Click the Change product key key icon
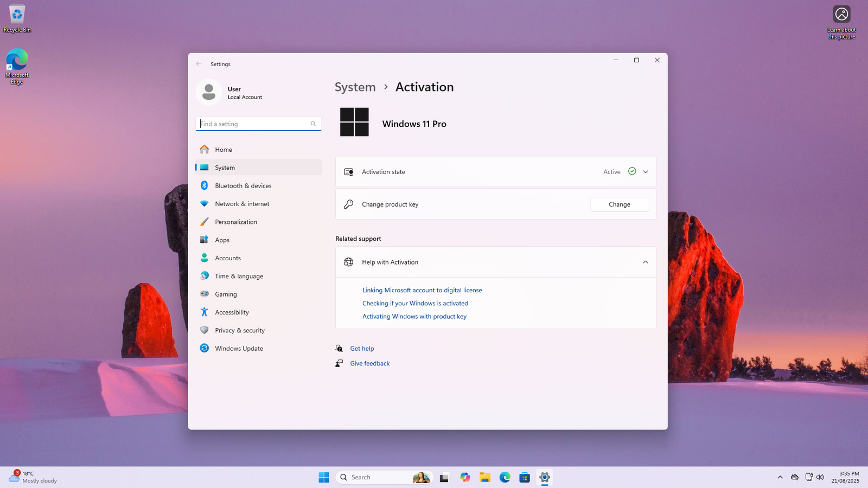Image resolution: width=868 pixels, height=488 pixels. [x=348, y=204]
